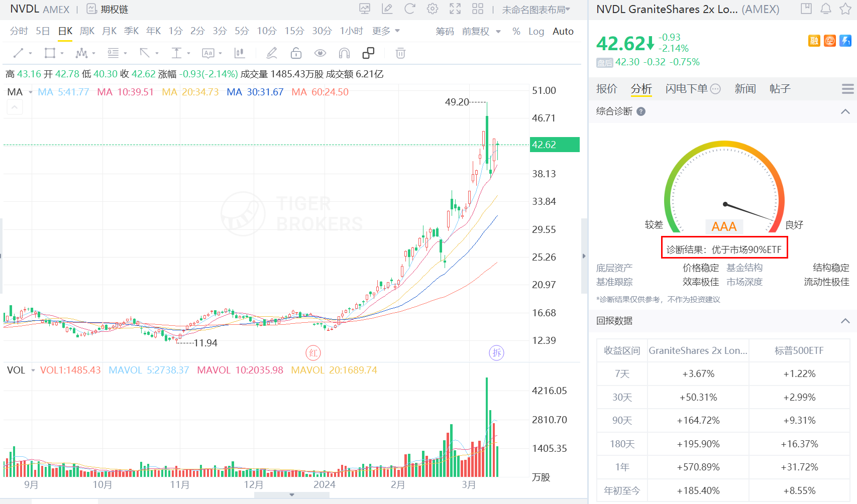Click the layout switch icon beside title

(806, 9)
